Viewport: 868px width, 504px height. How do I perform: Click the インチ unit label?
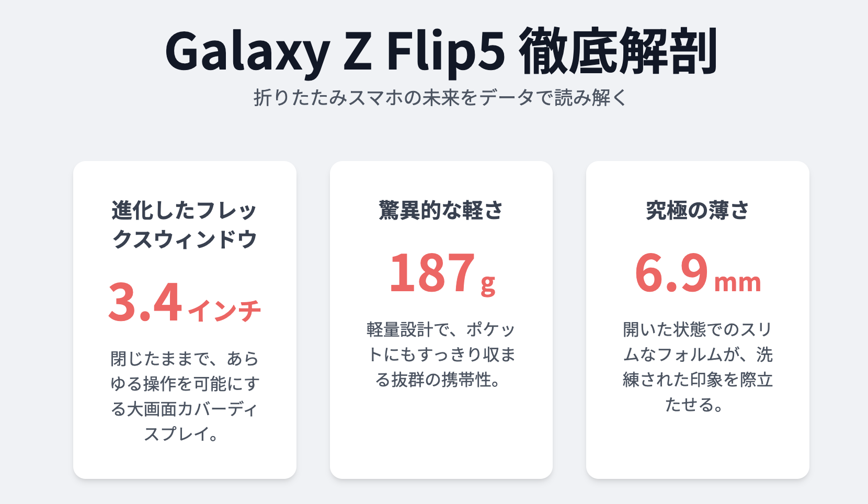224,310
